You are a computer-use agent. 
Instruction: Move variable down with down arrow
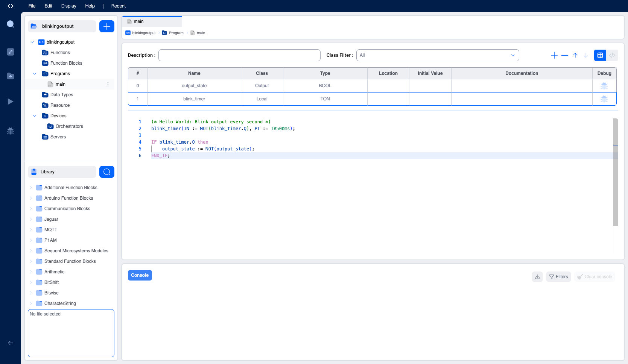pos(586,55)
